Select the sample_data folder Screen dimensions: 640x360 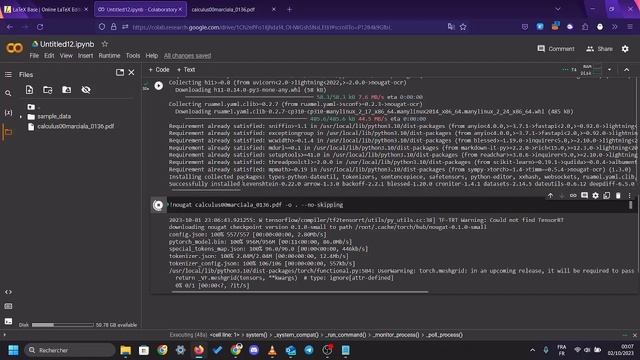tap(54, 117)
